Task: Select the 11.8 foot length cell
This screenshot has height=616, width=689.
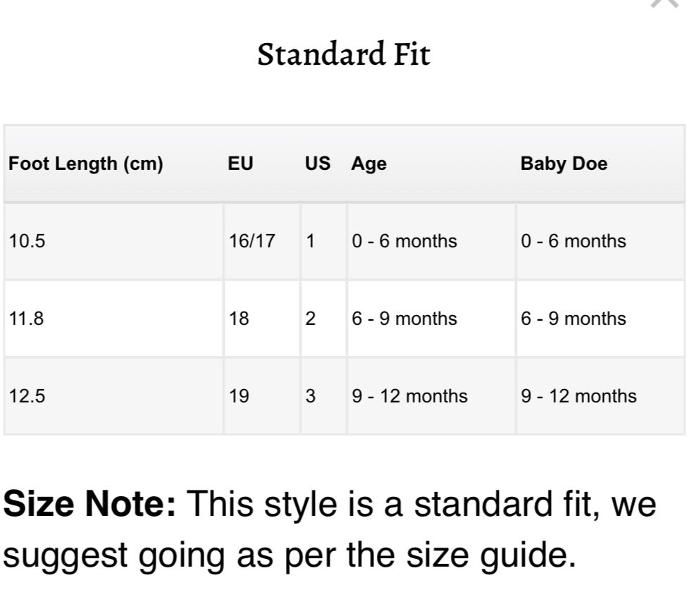Action: point(113,319)
